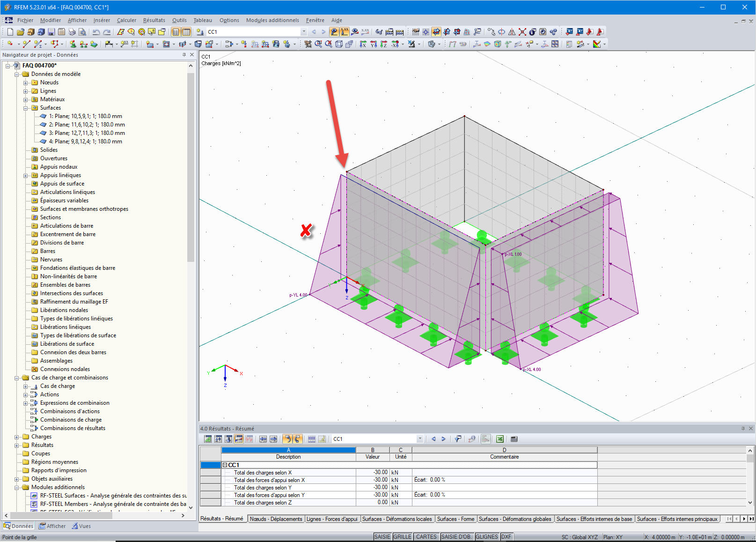Open print preview
The height and width of the screenshot is (542, 756).
pos(82,32)
